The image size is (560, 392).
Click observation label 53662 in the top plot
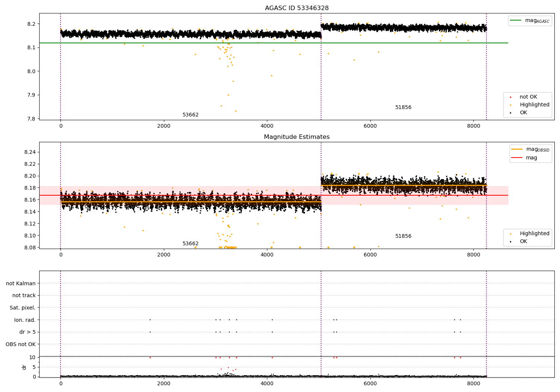click(x=190, y=115)
